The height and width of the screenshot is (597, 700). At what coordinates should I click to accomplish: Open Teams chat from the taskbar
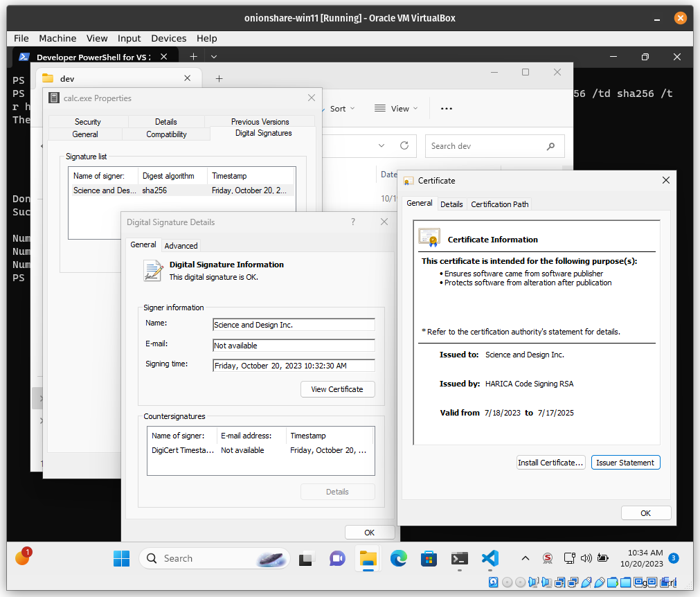coord(337,558)
